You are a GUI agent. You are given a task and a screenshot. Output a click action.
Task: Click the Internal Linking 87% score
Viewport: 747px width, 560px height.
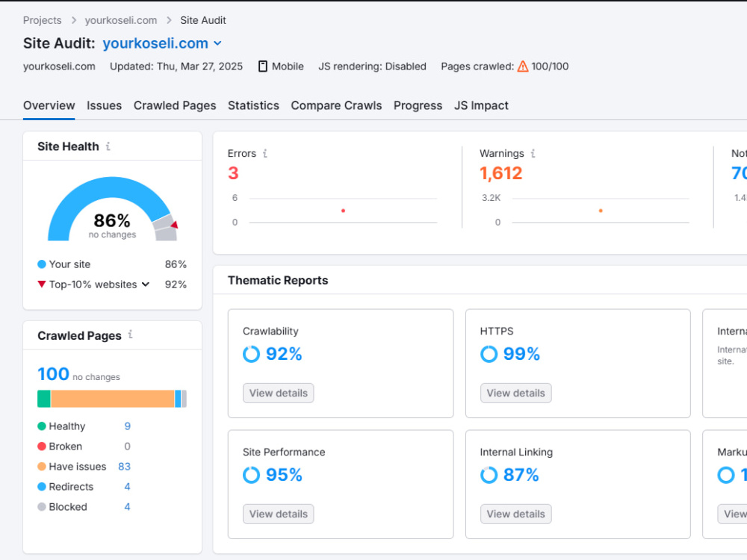pyautogui.click(x=521, y=475)
